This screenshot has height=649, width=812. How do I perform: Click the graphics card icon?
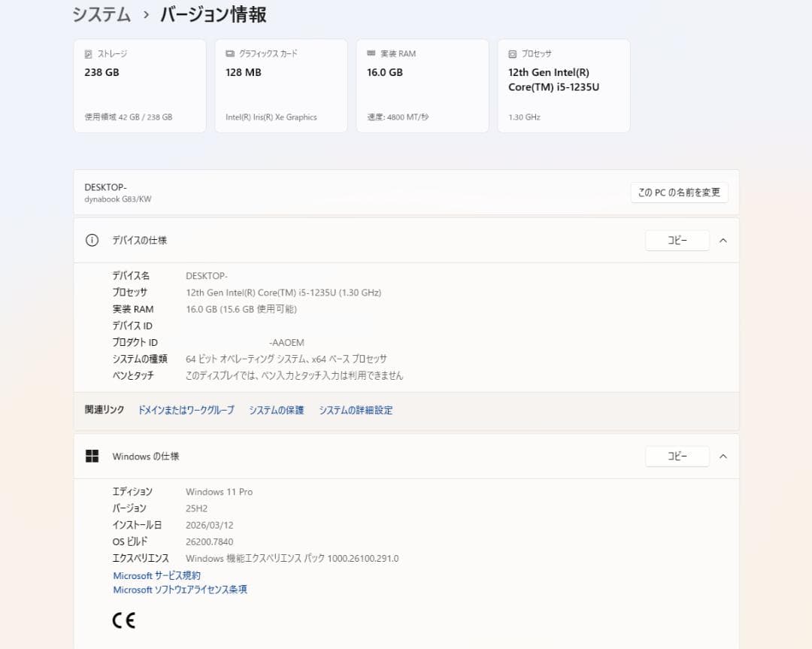pyautogui.click(x=230, y=54)
